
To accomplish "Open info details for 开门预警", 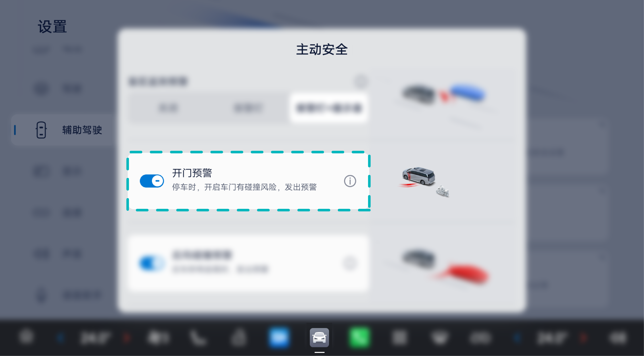I will click(350, 181).
